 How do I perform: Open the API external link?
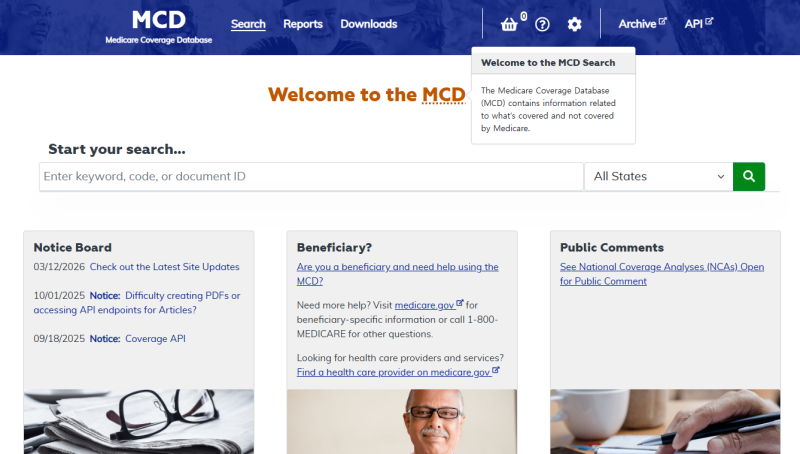tap(698, 23)
